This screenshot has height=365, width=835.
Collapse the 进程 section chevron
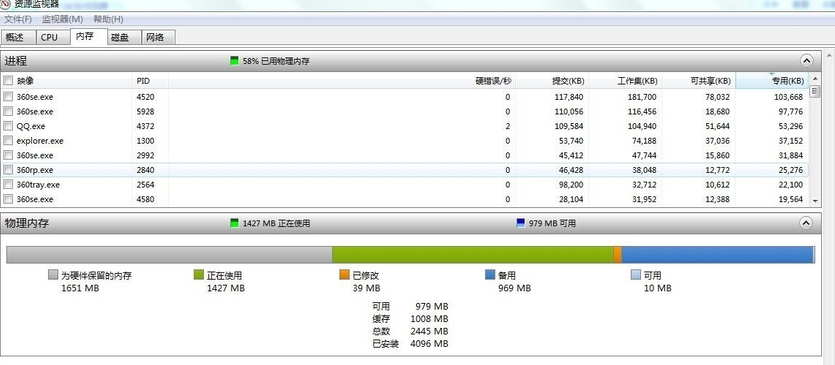(x=807, y=61)
